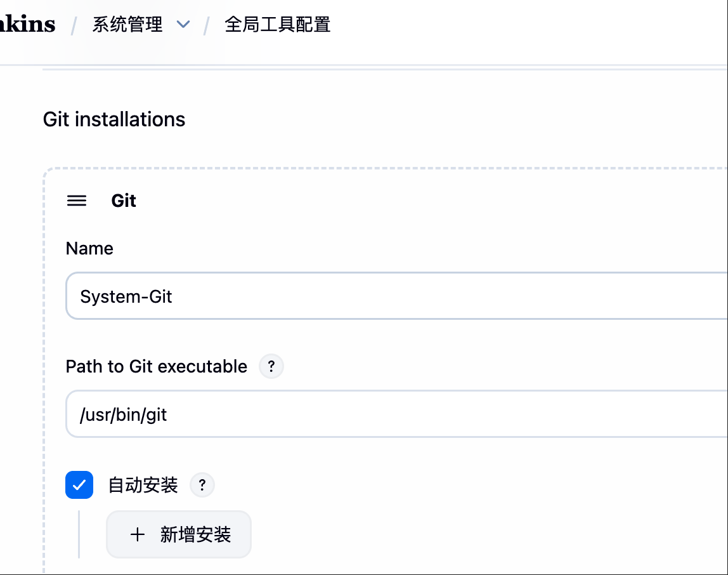
Task: Select the bold Git section title
Action: 124,201
